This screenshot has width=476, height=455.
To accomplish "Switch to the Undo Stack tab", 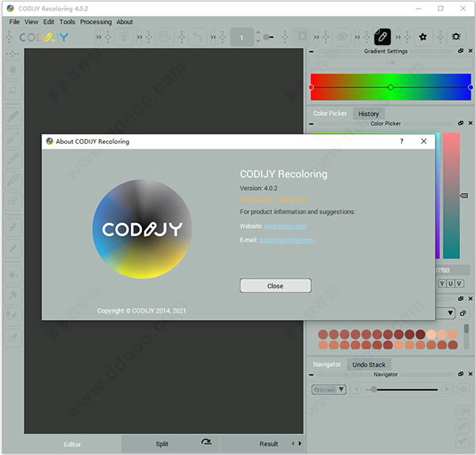I will (369, 364).
